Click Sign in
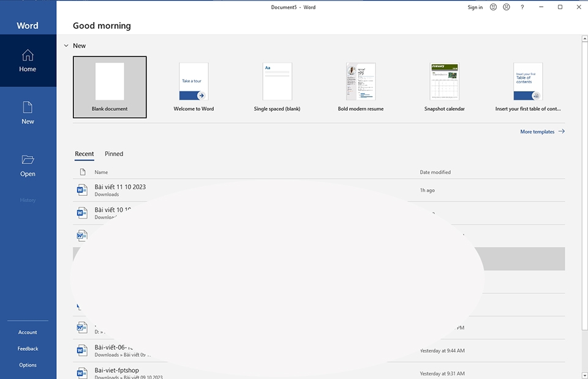This screenshot has height=379, width=588. 475,7
